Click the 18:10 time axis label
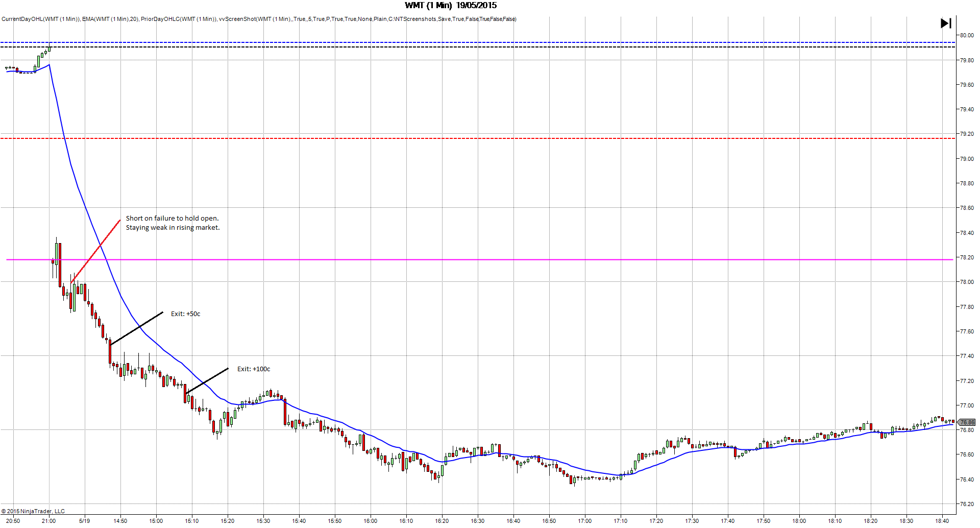980x528 pixels. tap(835, 521)
